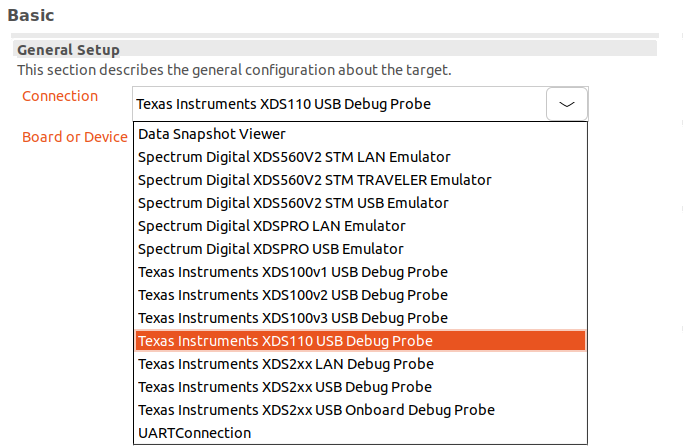This screenshot has width=683, height=446.
Task: Select Spectrum Digital XDS560V2 STM TRAVELER Emulator
Action: click(x=314, y=180)
